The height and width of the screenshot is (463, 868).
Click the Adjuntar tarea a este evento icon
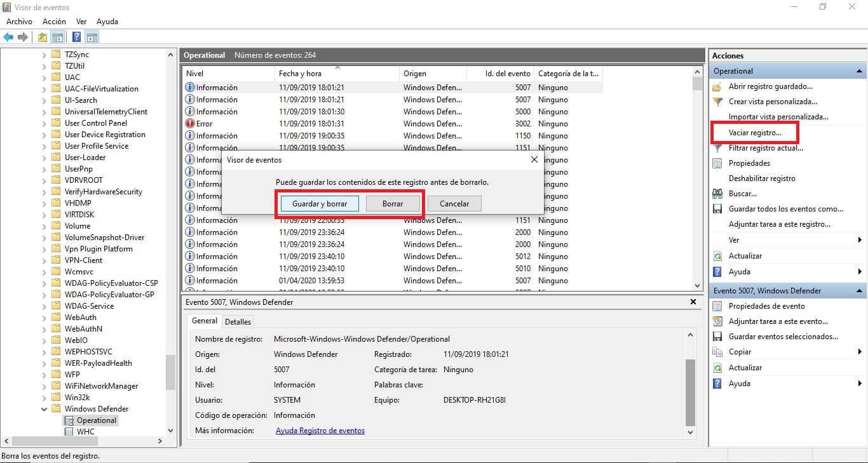(x=717, y=321)
